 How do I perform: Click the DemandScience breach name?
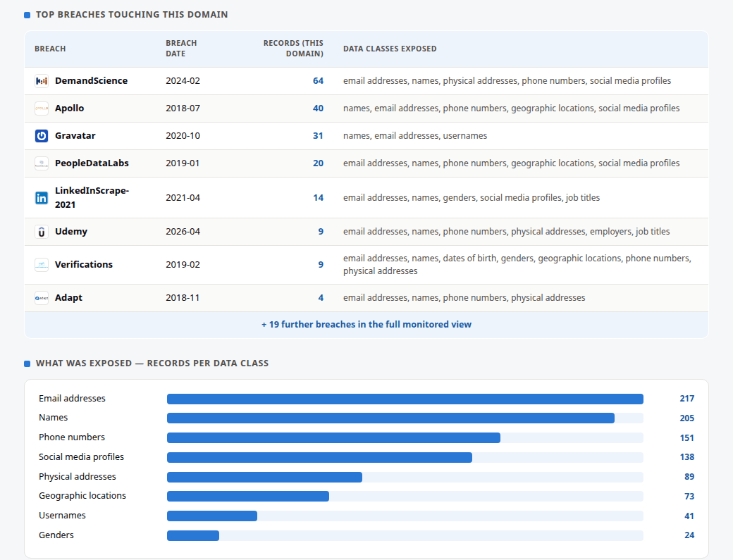point(91,81)
